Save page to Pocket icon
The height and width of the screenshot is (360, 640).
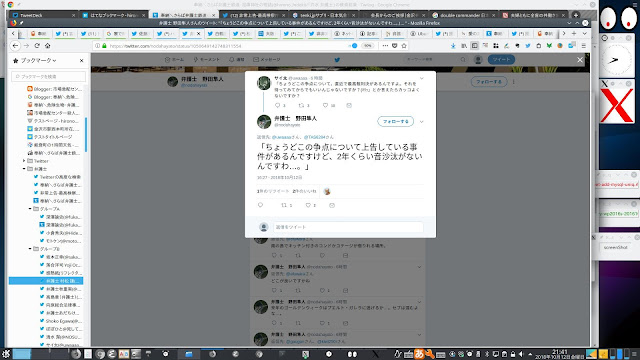(x=395, y=46)
